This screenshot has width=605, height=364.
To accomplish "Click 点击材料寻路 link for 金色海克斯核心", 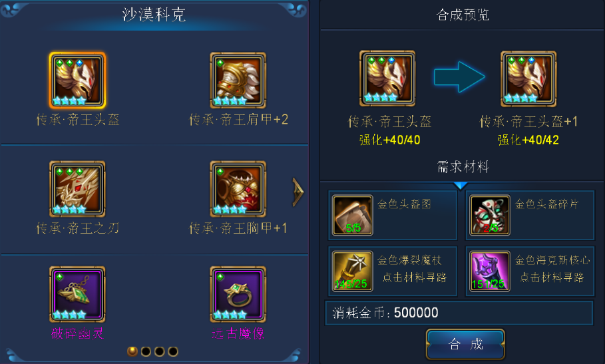I will pos(552,277).
